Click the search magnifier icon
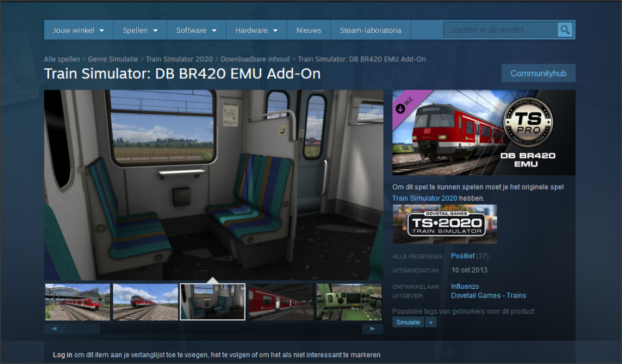The image size is (622, 364). 564,29
